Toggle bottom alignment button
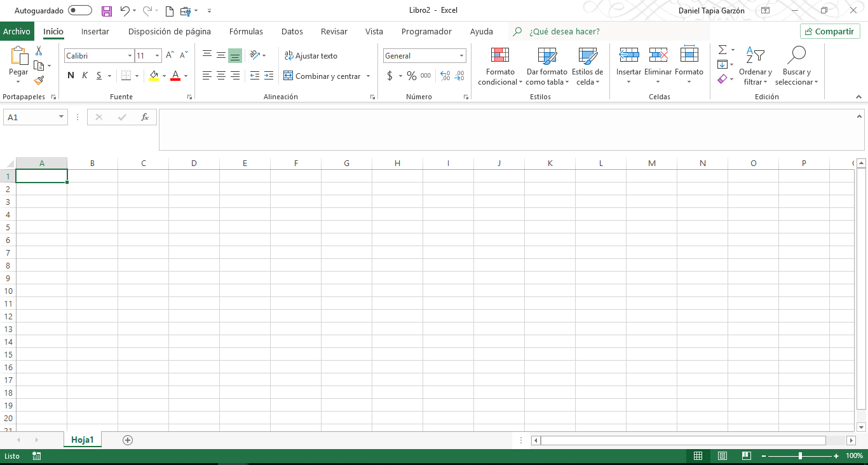The height and width of the screenshot is (465, 868). (x=235, y=55)
